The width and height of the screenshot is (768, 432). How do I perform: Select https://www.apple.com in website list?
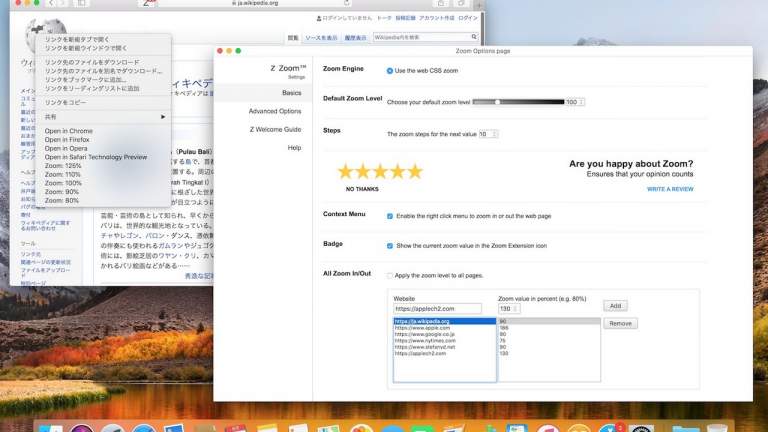444,328
